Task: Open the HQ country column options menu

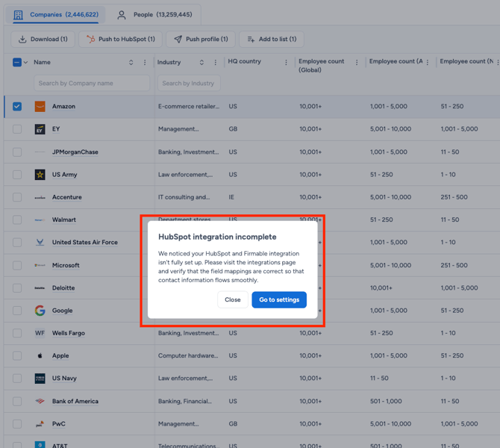Action: 286,62
